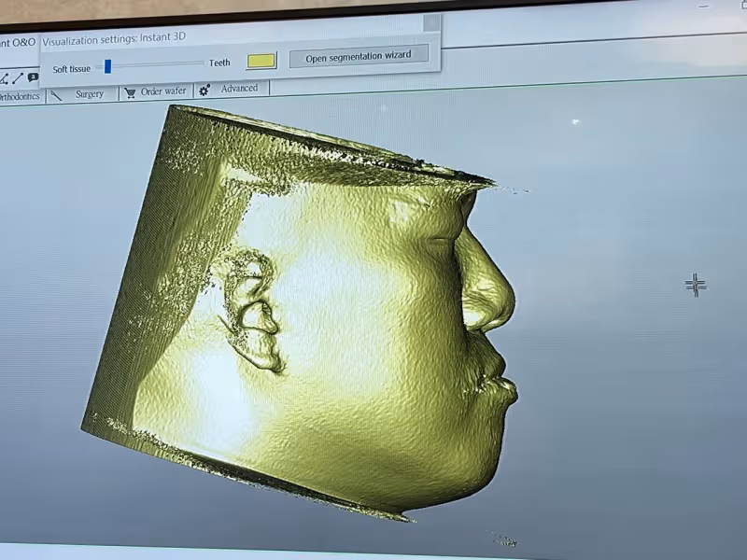Image resolution: width=747 pixels, height=560 pixels.
Task: Select the line measurement tool icon
Action: pyautogui.click(x=18, y=78)
